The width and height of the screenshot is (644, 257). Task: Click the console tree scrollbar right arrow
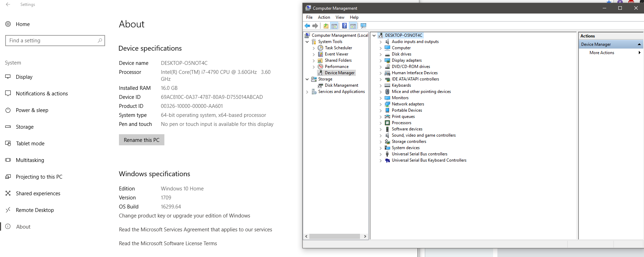coord(365,236)
